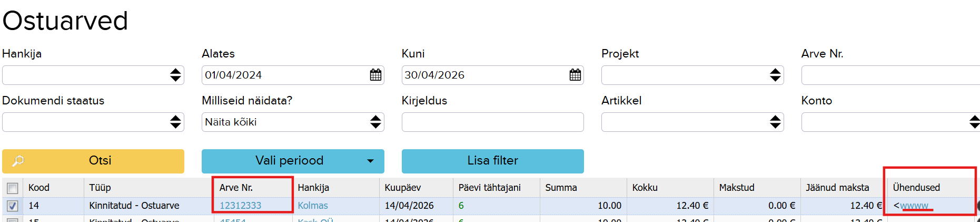980x222 pixels.
Task: Click the Otsi search button
Action: pyautogui.click(x=93, y=161)
